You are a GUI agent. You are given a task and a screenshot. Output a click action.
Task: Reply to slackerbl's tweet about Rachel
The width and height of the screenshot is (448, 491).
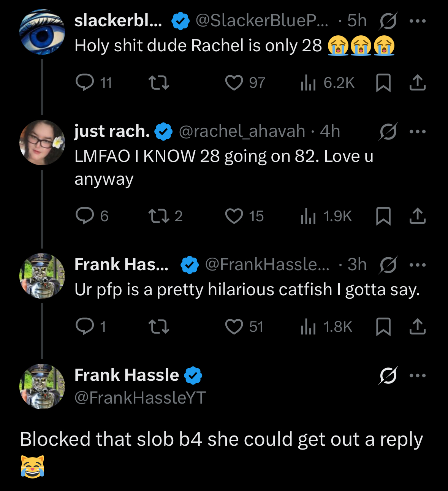tap(85, 82)
